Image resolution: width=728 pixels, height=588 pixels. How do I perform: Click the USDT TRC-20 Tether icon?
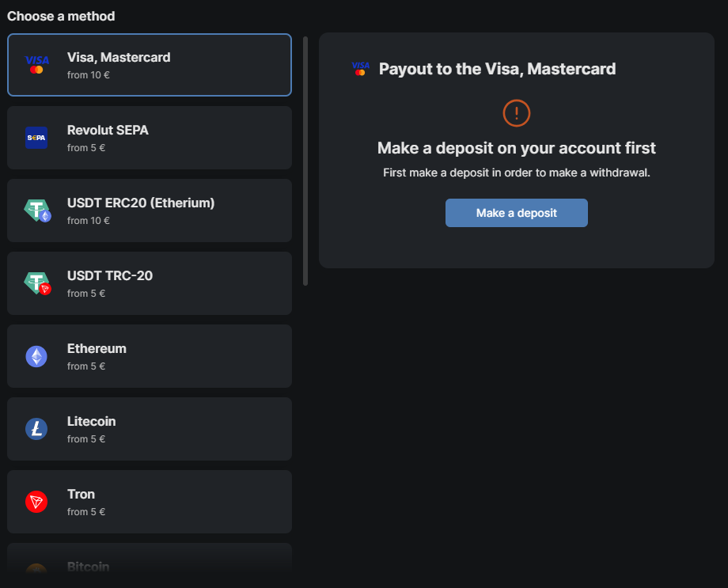[37, 283]
